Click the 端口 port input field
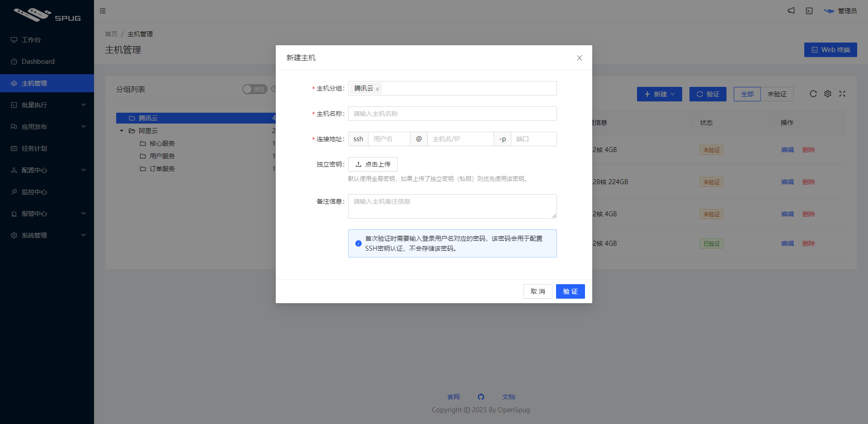 click(534, 139)
